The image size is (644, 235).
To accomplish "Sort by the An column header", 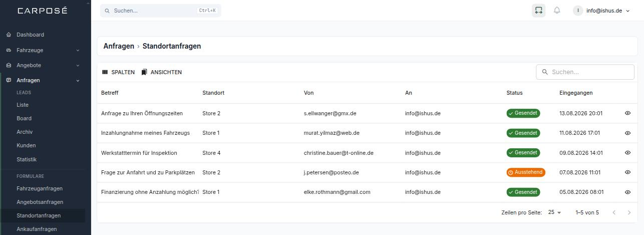I will (x=409, y=93).
